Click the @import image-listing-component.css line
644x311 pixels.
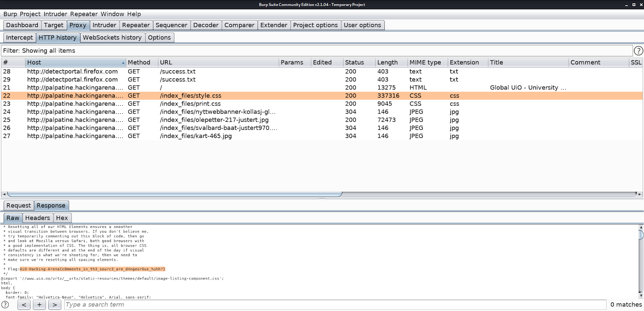pos(112,278)
